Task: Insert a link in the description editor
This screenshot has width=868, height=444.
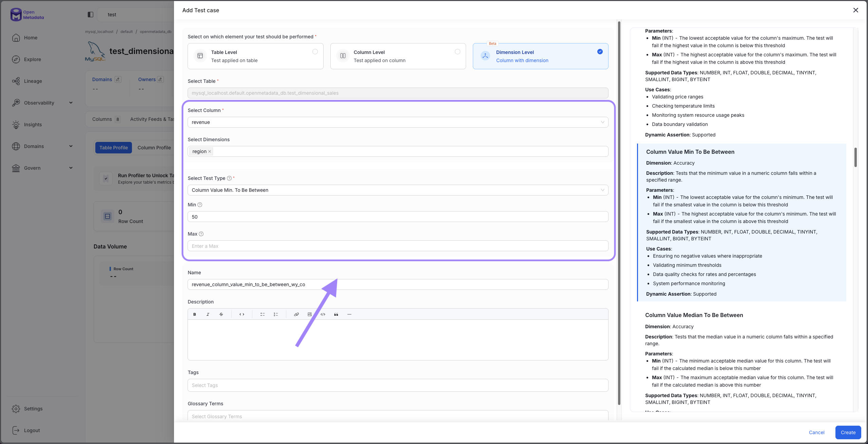Action: point(296,314)
